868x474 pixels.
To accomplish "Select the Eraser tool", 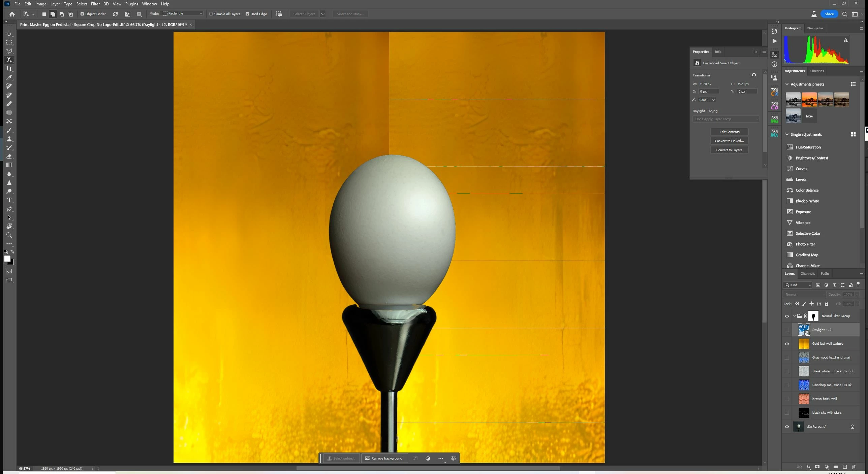I will click(9, 156).
